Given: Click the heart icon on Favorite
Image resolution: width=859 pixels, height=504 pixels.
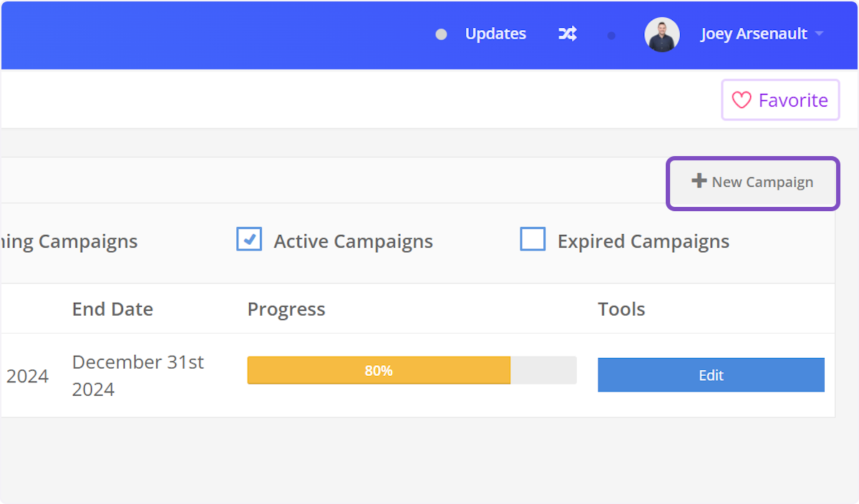Looking at the screenshot, I should point(742,100).
